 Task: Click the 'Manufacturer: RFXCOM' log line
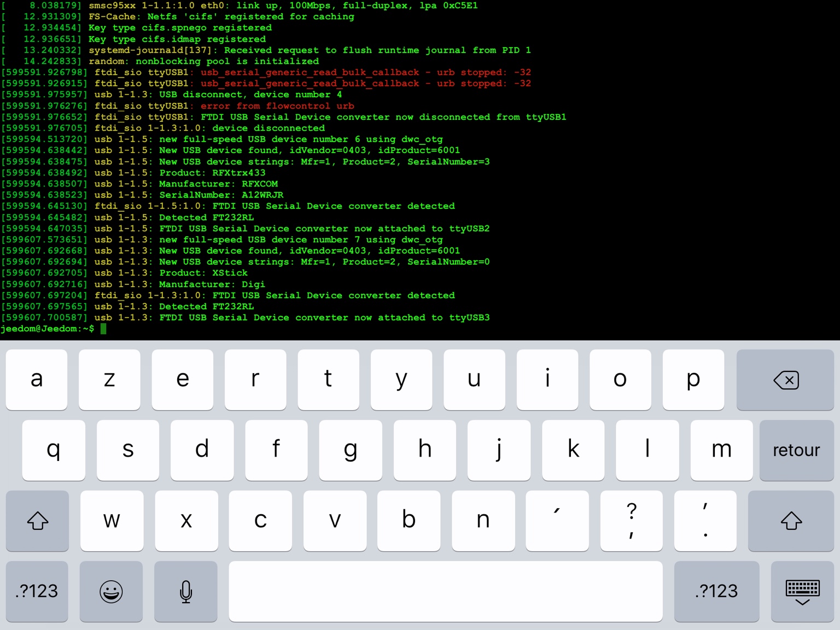(139, 184)
